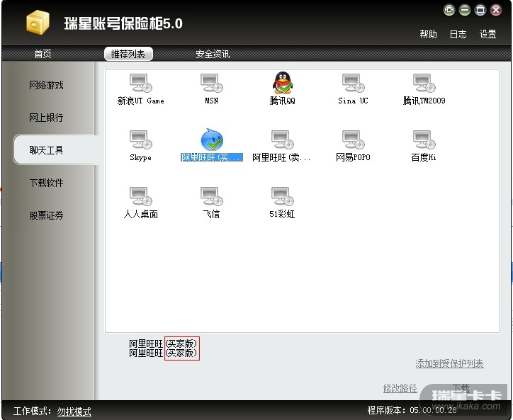
Task: Open the 帮助 menu
Action: point(428,34)
